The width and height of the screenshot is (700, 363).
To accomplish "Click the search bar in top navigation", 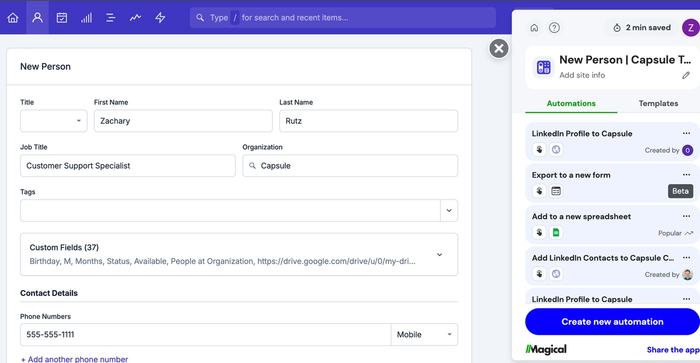I will point(343,17).
